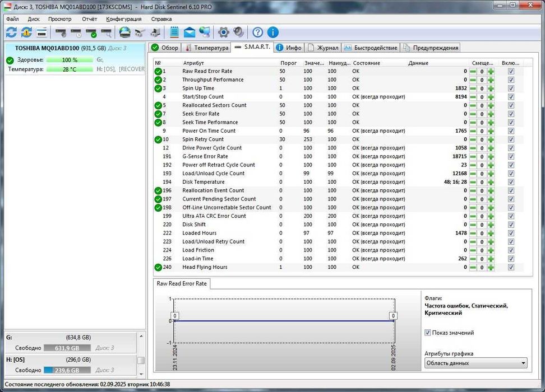Image resolution: width=545 pixels, height=392 pixels.
Task: Open settings via the gear icon
Action: (x=224, y=32)
